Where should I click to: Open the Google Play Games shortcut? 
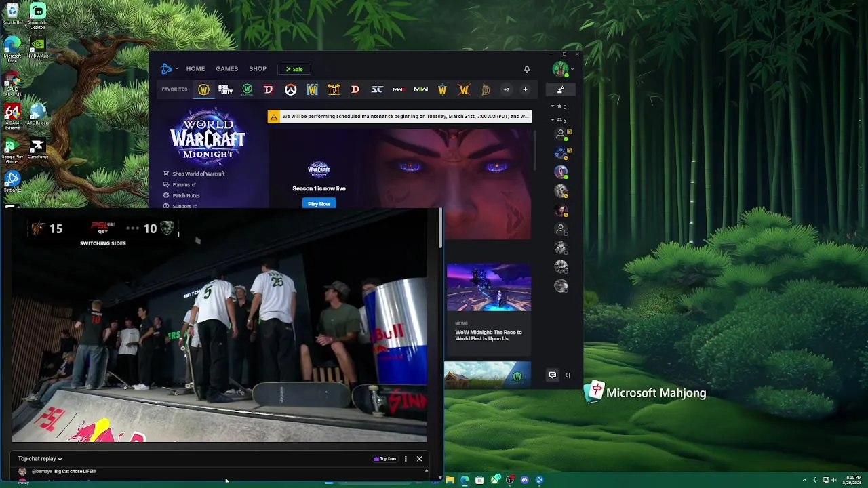pyautogui.click(x=12, y=151)
